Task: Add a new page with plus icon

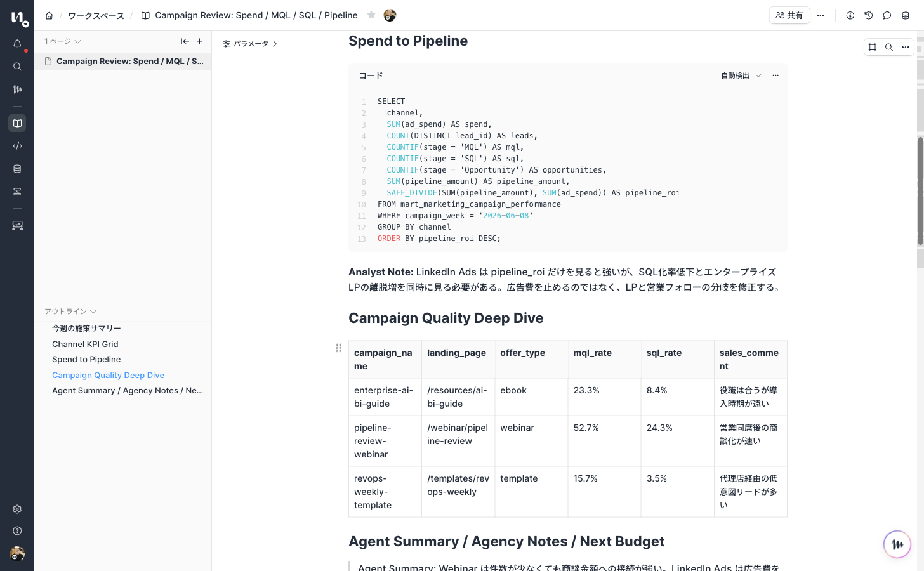Action: (199, 41)
